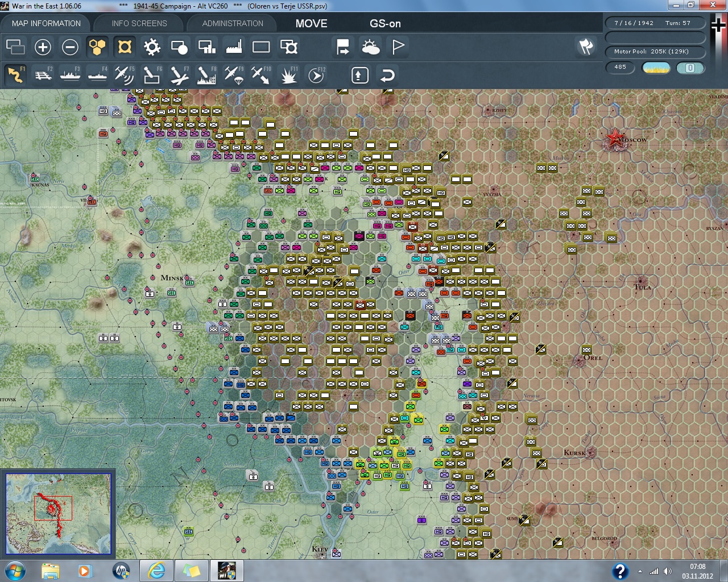Open the MAP INFORMATION tab

[46, 23]
